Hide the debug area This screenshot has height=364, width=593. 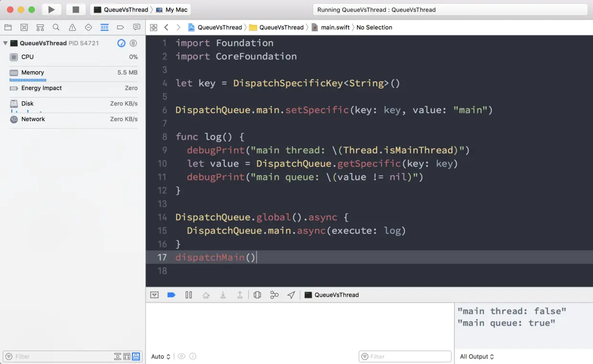(x=154, y=295)
